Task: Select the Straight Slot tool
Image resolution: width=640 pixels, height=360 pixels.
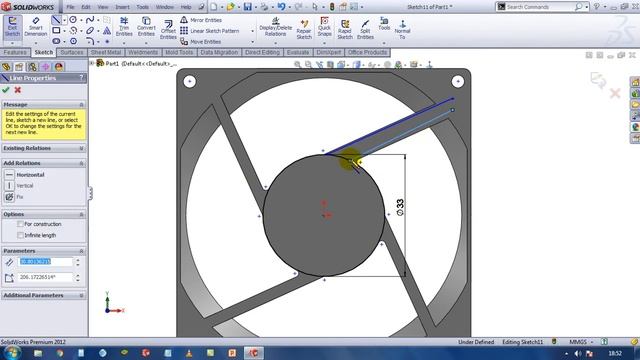Action: [x=56, y=41]
